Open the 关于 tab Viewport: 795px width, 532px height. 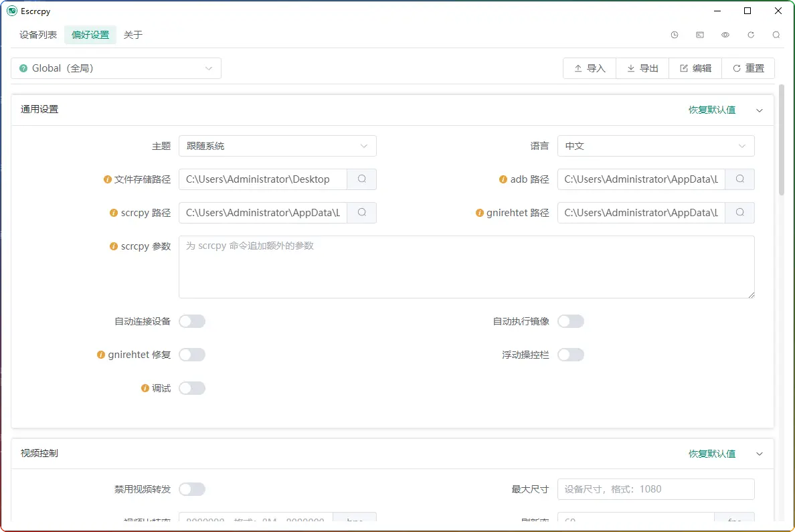[x=133, y=35]
